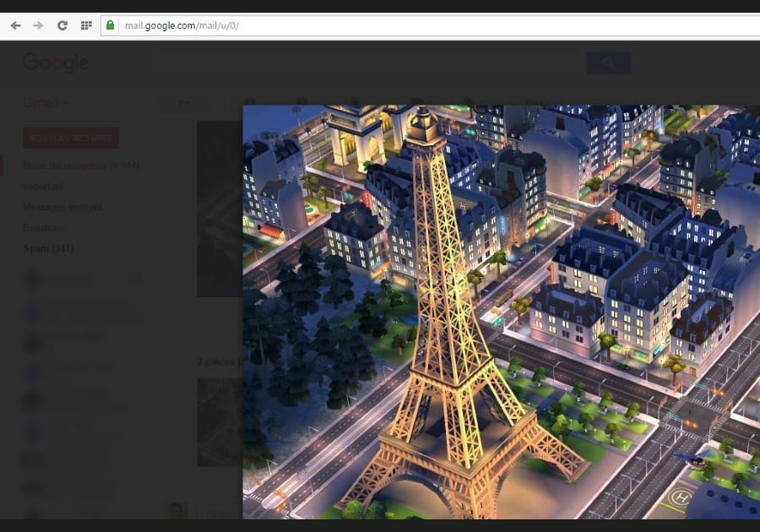The width and height of the screenshot is (760, 532).
Task: Click the Eiffel Tower image preview
Action: click(501, 312)
